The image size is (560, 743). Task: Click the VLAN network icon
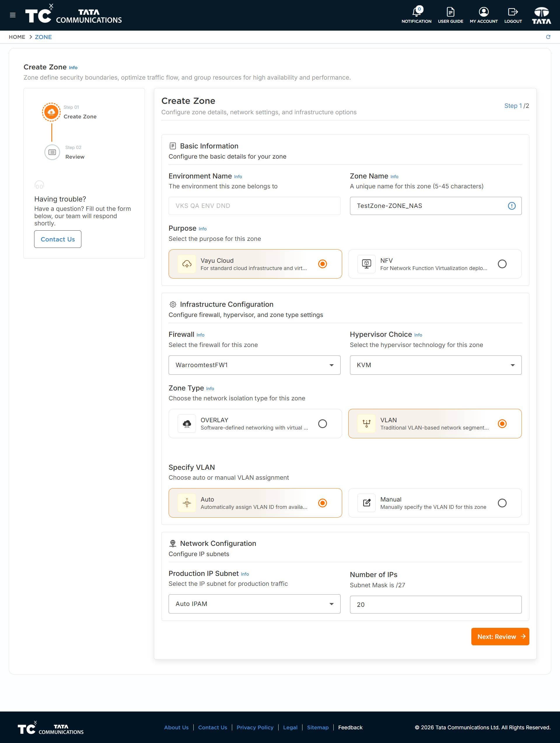[x=367, y=424]
